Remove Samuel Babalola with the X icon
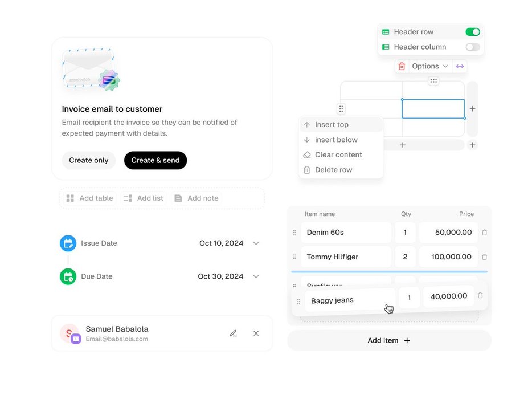The height and width of the screenshot is (399, 532). 256,333
